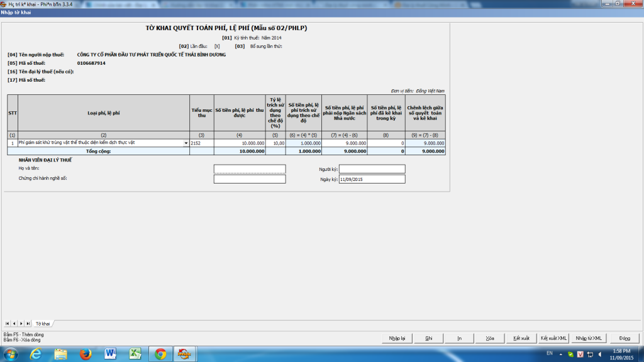Click the 'Nhập lại' reset button
Screen dimensions: 644x362
click(397, 338)
